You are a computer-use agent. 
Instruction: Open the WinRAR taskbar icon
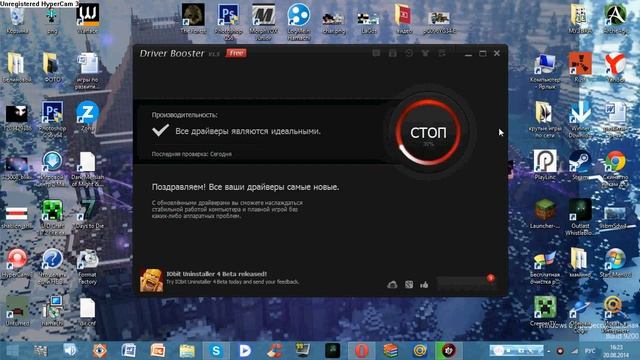point(391,351)
